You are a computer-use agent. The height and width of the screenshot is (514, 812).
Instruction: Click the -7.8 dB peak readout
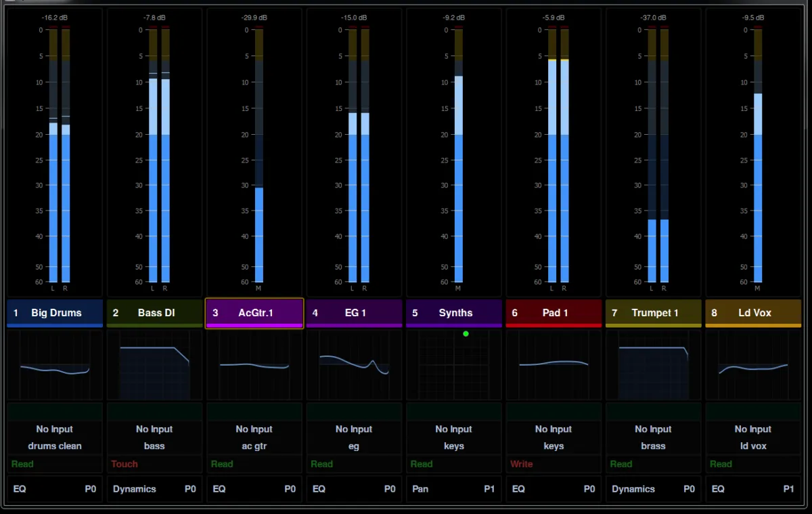click(154, 17)
